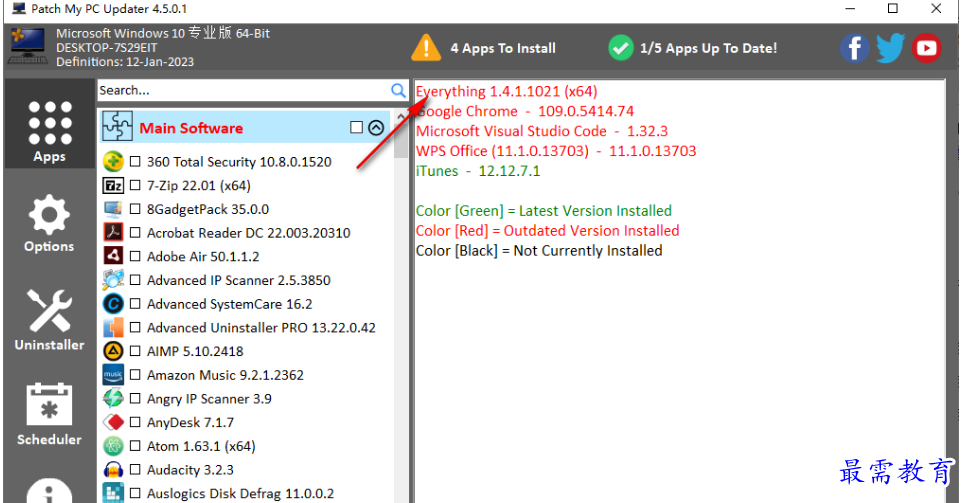Open the info icon in sidebar
This screenshot has height=503, width=961.
tap(49, 491)
